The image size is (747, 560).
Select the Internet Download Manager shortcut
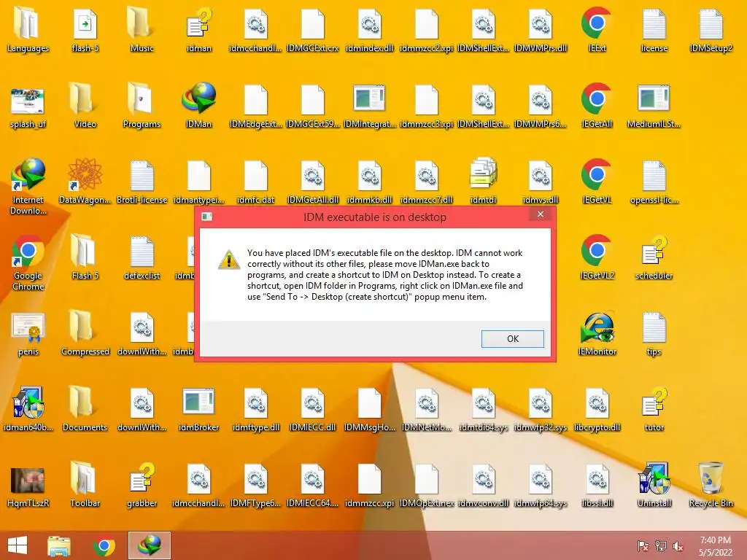pos(28,175)
